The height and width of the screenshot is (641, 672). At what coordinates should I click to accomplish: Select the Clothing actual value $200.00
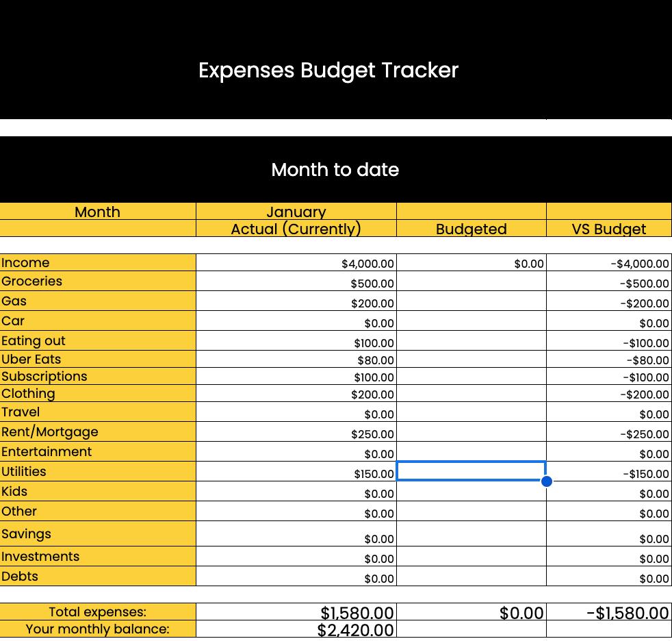click(296, 393)
